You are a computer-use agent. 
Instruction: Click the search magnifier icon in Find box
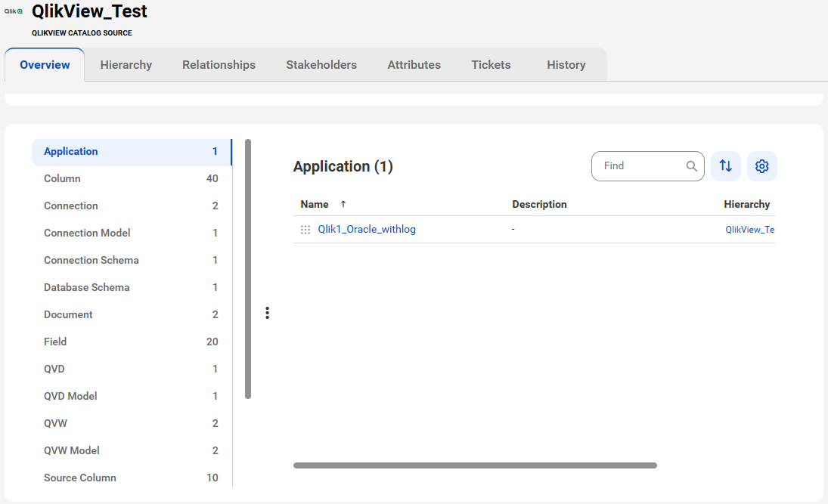(691, 166)
